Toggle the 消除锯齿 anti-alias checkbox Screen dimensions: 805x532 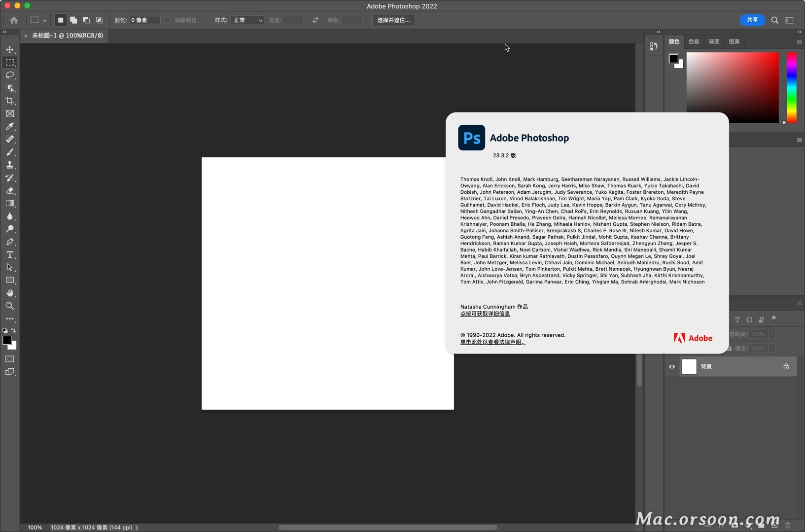(168, 20)
